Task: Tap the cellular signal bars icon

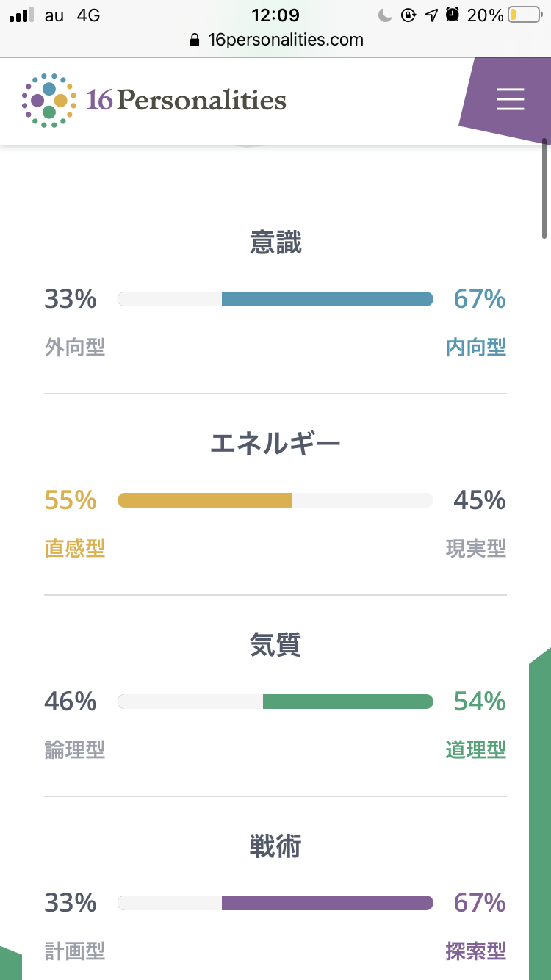Action: 22,15
